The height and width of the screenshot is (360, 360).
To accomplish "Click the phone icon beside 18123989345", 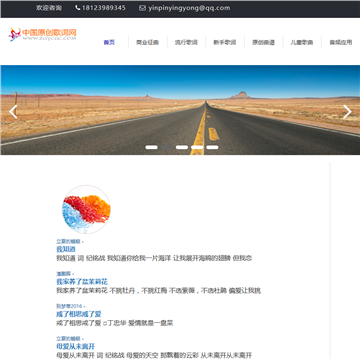I will click(78, 8).
